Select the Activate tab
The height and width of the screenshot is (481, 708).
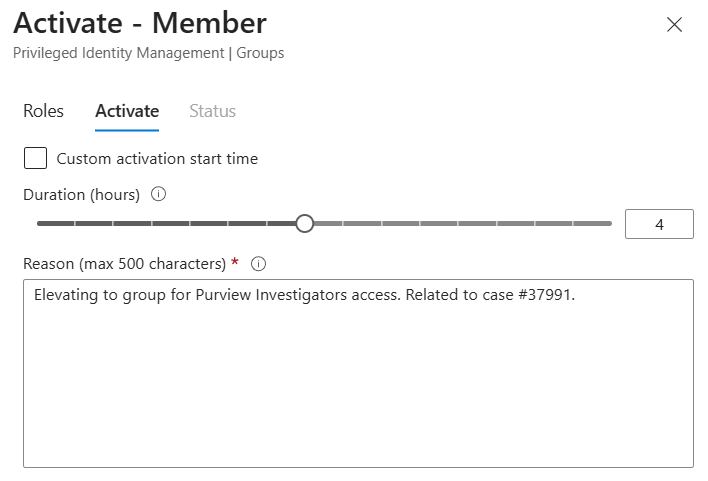(127, 111)
